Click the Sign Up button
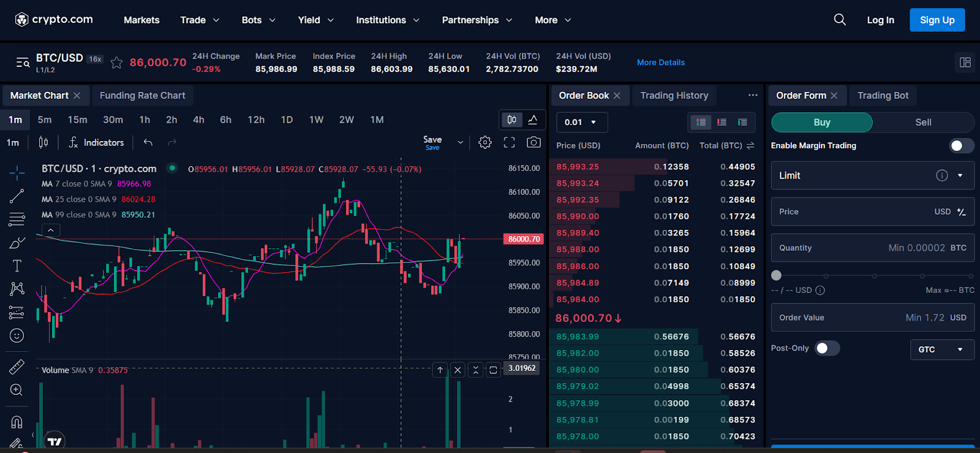The height and width of the screenshot is (453, 980). point(937,20)
